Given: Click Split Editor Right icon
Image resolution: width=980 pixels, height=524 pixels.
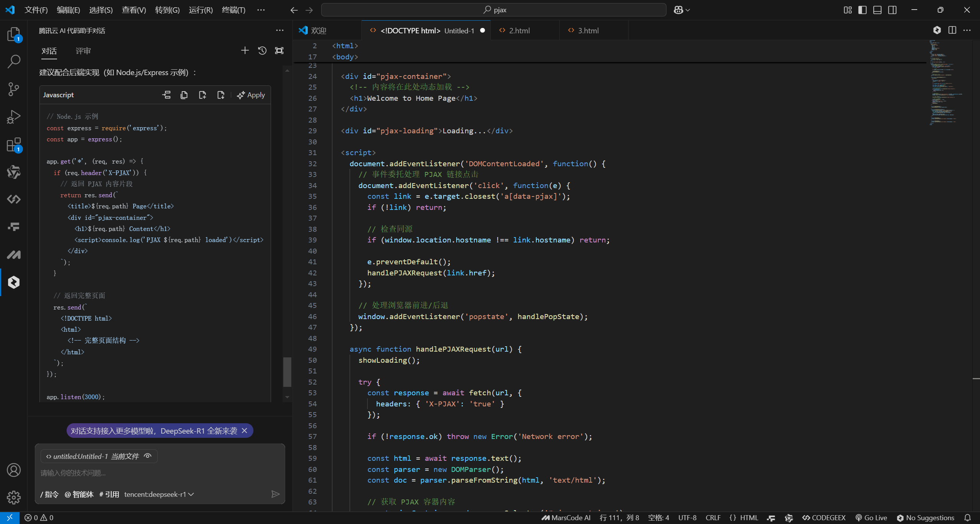Looking at the screenshot, I should pyautogui.click(x=952, y=30).
